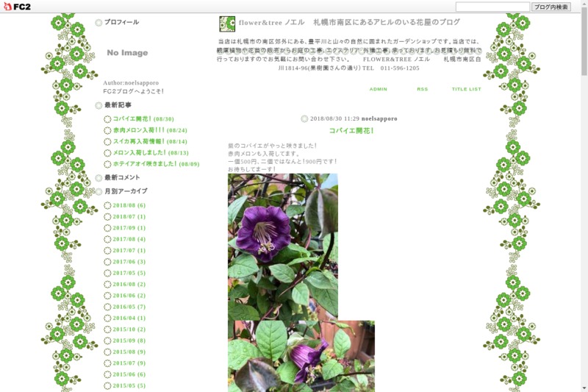The image size is (588, 392).
Task: Open archive 2016/08 (2)
Action: click(x=129, y=284)
